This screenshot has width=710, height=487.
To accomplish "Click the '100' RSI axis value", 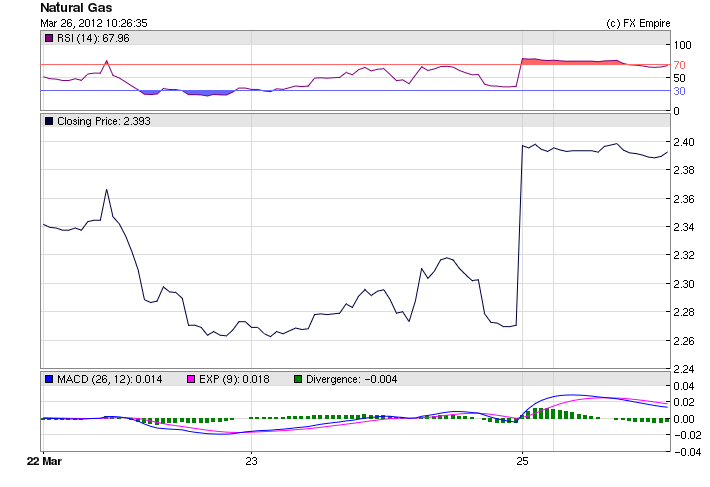I will pos(682,45).
